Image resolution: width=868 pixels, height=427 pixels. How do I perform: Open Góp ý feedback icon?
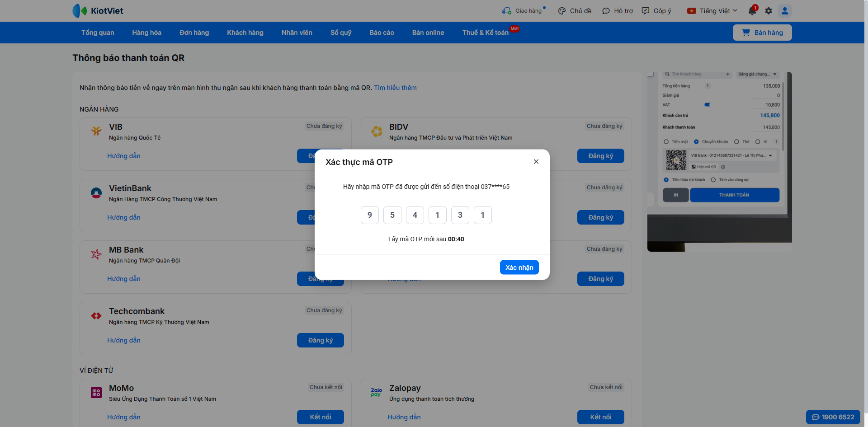[x=646, y=11]
